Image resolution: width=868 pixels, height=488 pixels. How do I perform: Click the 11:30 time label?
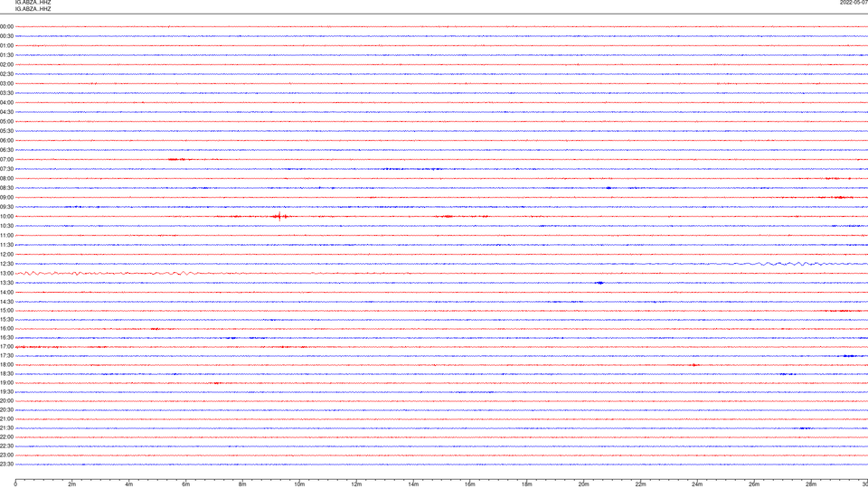coord(6,245)
